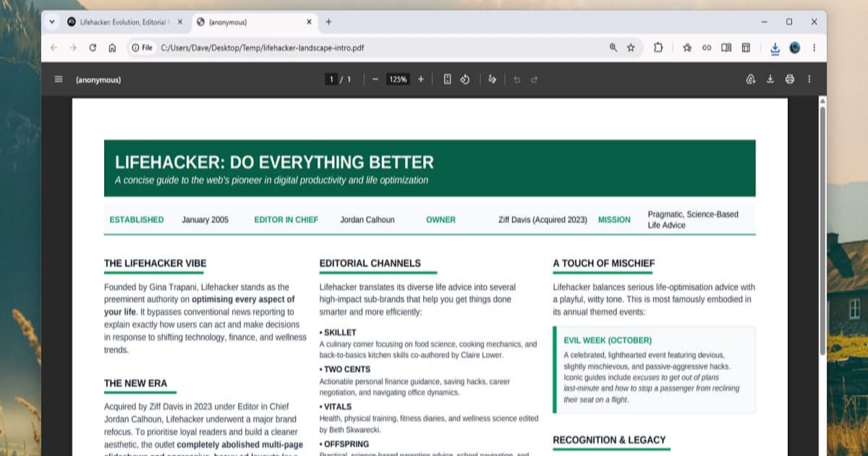The image size is (868, 456).
Task: Click the page zoom magnifier in address bar
Action: (613, 48)
